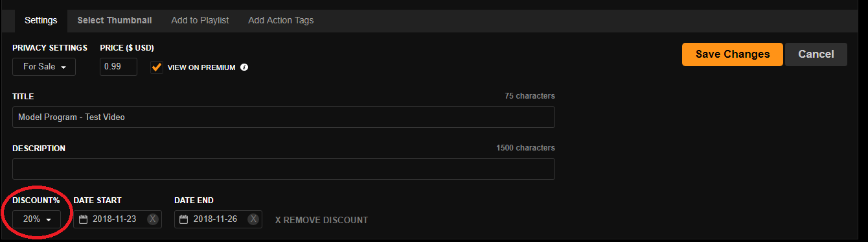Open the Date End calendar icon
This screenshot has height=242, width=868.
tap(184, 219)
